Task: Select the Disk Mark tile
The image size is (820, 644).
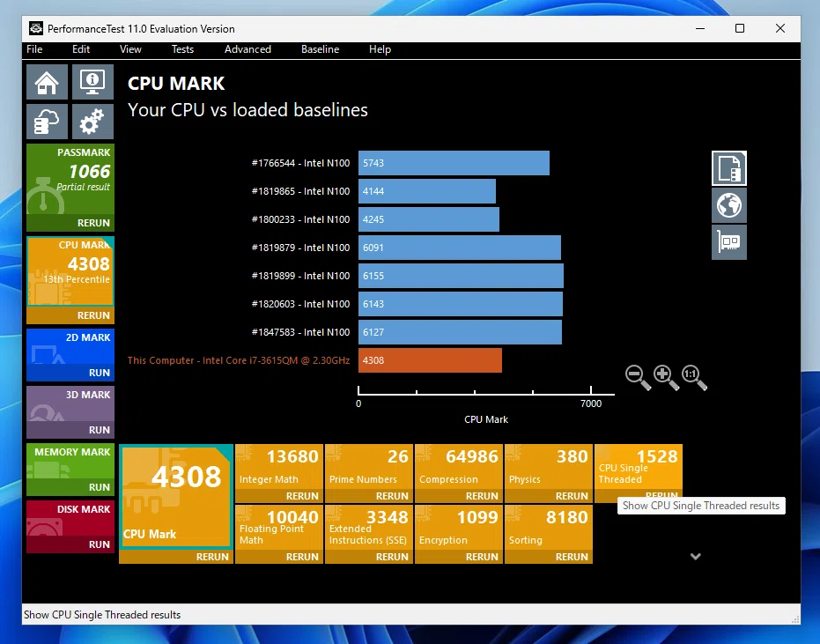Action: [x=70, y=518]
